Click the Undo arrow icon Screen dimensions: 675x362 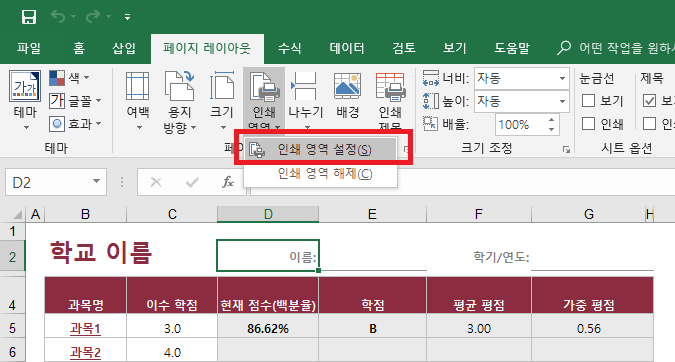point(58,17)
